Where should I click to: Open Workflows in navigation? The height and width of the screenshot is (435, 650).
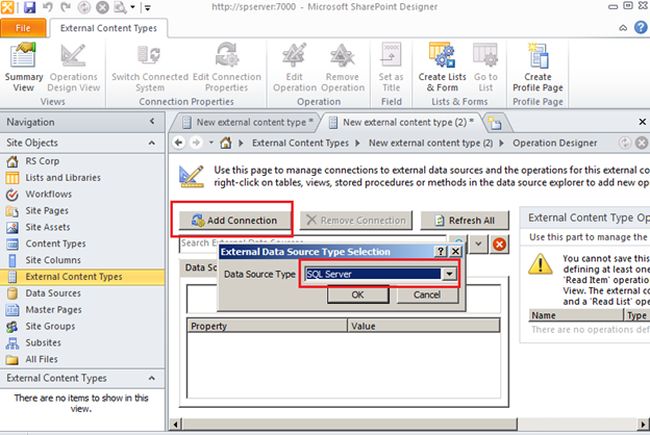[48, 194]
